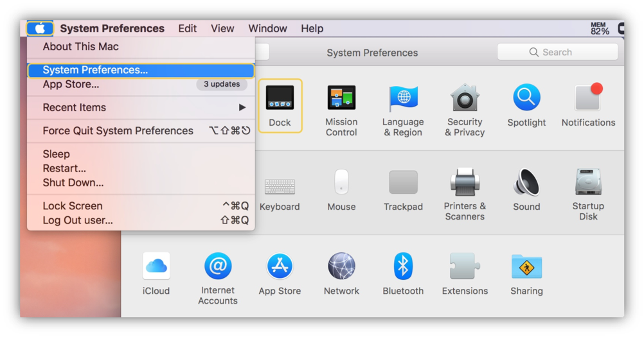This screenshot has width=644, height=337.
Task: Open the Notifications pane
Action: [588, 105]
